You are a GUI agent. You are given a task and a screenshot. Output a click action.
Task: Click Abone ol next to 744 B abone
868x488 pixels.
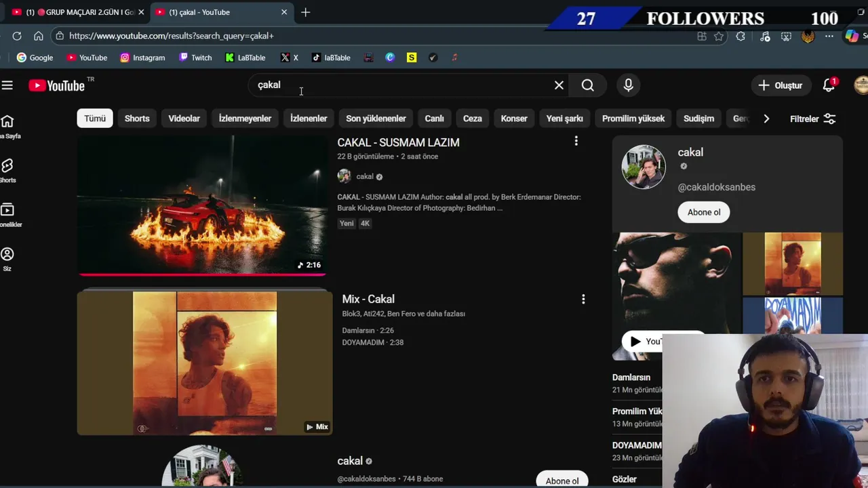pos(562,481)
